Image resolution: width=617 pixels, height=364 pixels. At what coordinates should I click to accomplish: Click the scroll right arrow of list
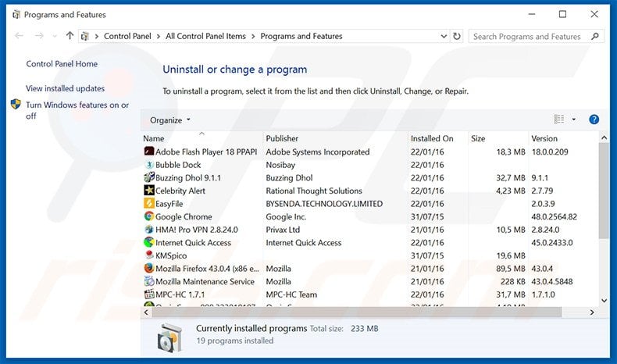pyautogui.click(x=592, y=312)
